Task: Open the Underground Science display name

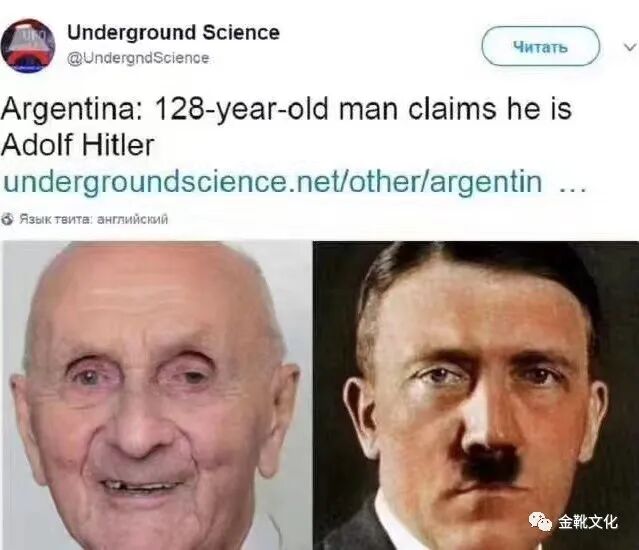Action: point(173,32)
